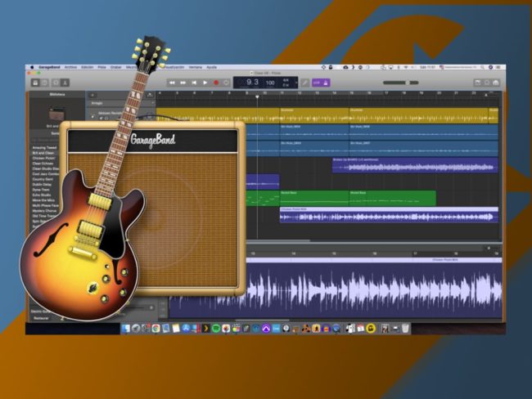
Task: Add a new track with plus button
Action: 92,96
